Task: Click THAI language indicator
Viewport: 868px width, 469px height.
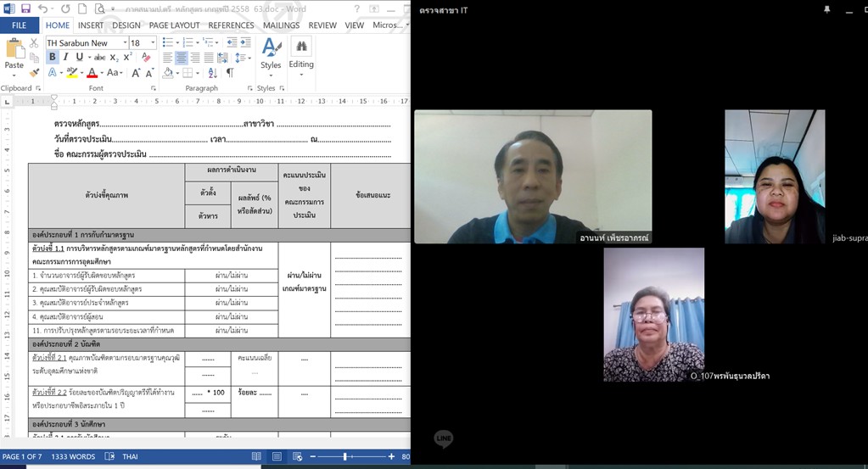Action: (x=130, y=456)
